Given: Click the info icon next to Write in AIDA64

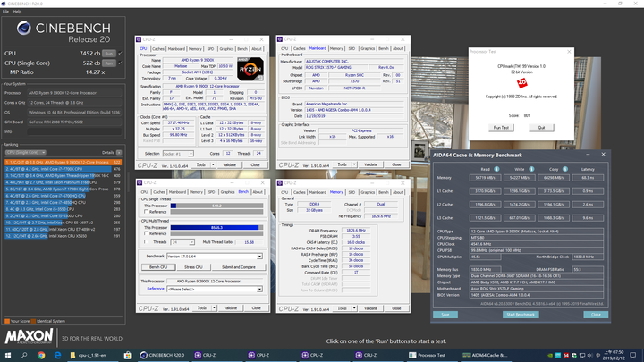Looking at the screenshot, I should point(531,169).
